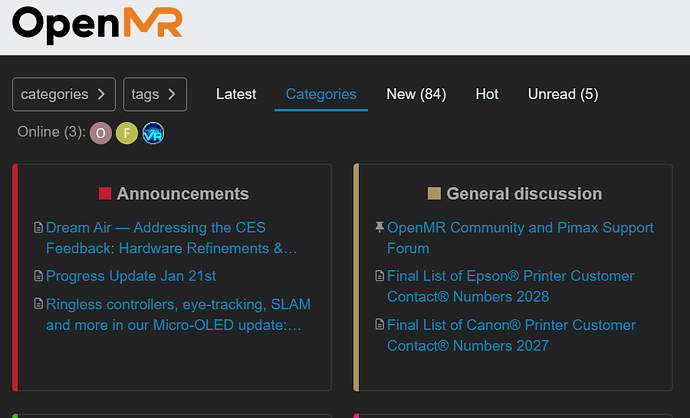The width and height of the screenshot is (690, 418).
Task: Open Ringless controllers Micro-OLED update topic
Action: coord(172,315)
